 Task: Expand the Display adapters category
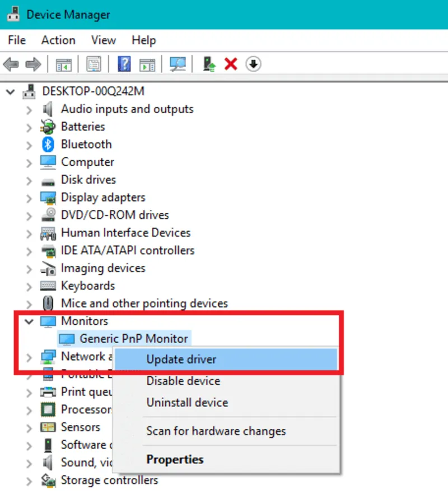coord(29,199)
